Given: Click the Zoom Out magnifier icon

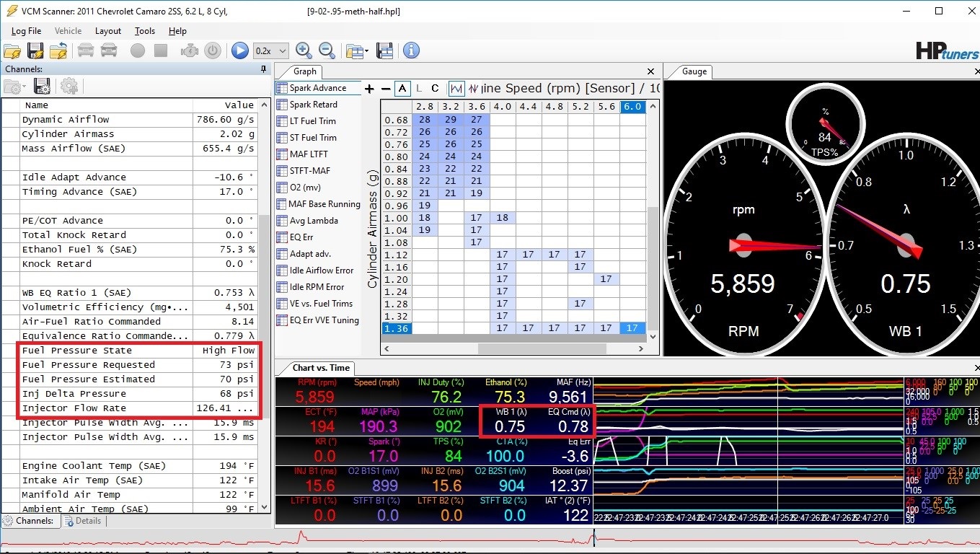Looking at the screenshot, I should 327,50.
